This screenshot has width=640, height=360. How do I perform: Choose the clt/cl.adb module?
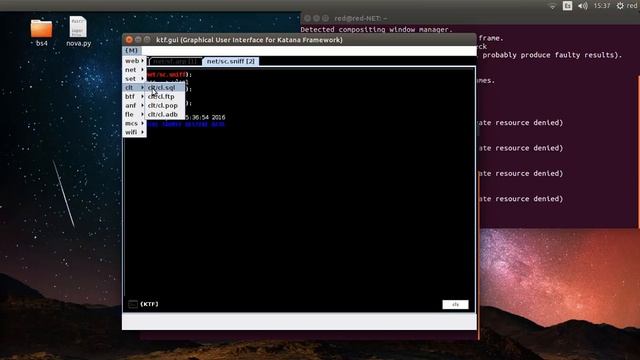point(165,115)
